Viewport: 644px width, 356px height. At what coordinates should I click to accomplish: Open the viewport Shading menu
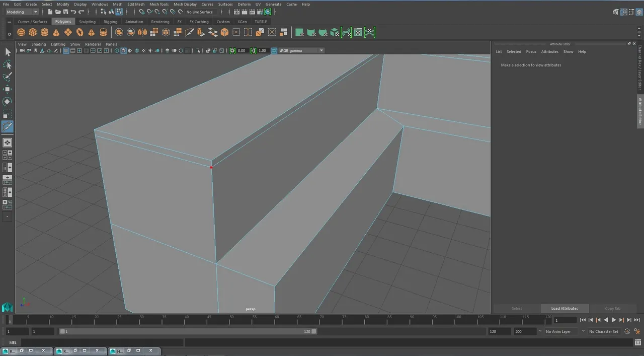[39, 44]
